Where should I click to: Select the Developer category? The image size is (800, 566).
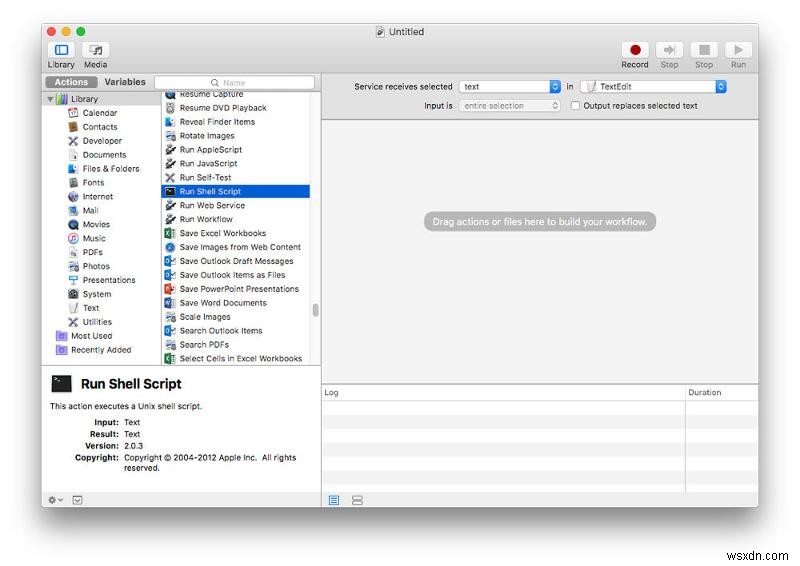click(x=102, y=140)
